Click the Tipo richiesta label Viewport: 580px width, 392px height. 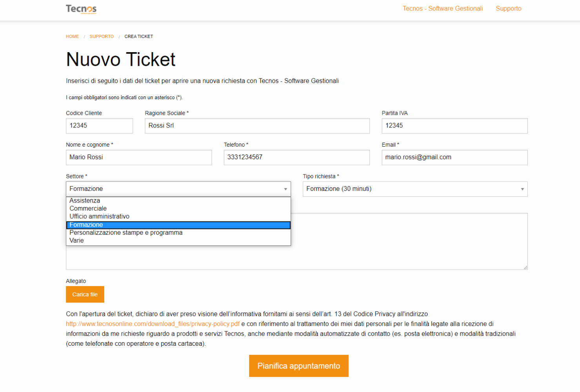pos(321,176)
